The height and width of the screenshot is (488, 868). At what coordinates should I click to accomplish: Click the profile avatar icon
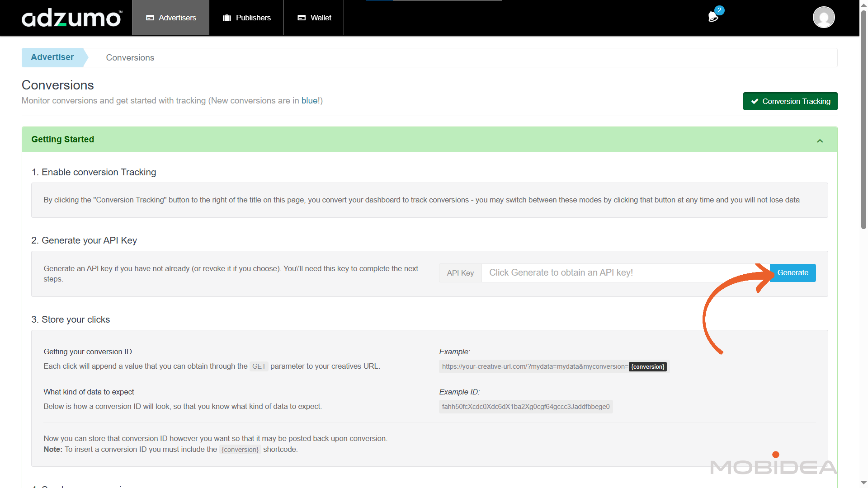coord(824,17)
